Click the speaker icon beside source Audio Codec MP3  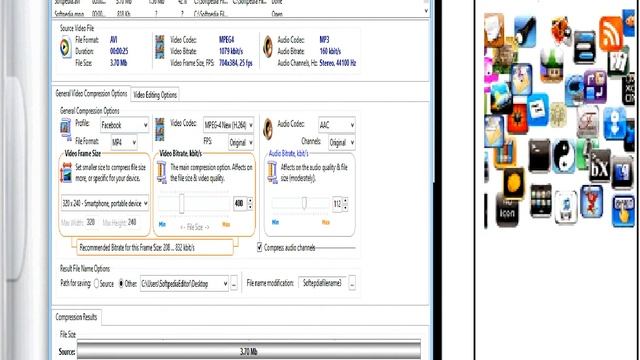268,47
